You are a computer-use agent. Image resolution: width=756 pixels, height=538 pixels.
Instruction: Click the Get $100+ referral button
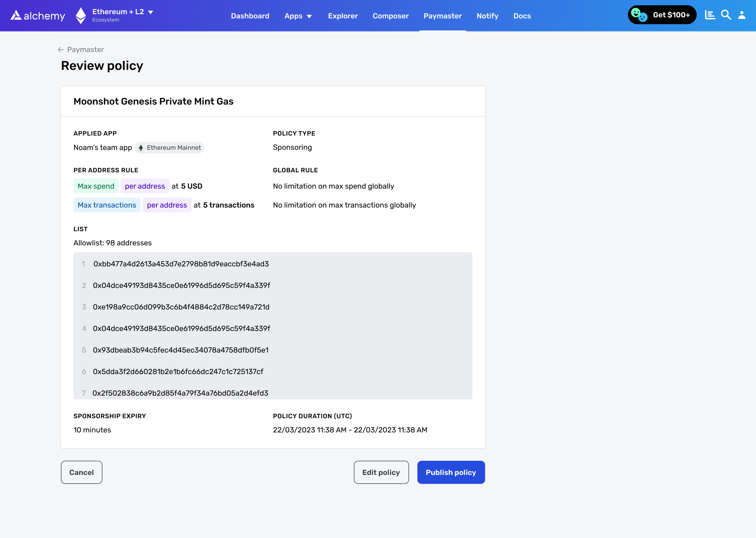click(x=671, y=15)
